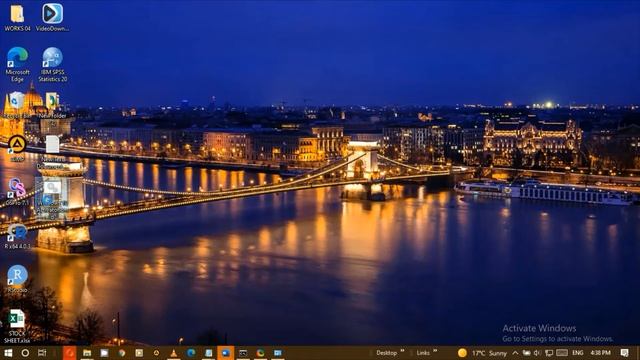Open the 17°C Sunny weather widget
The height and width of the screenshot is (360, 640).
coord(482,353)
